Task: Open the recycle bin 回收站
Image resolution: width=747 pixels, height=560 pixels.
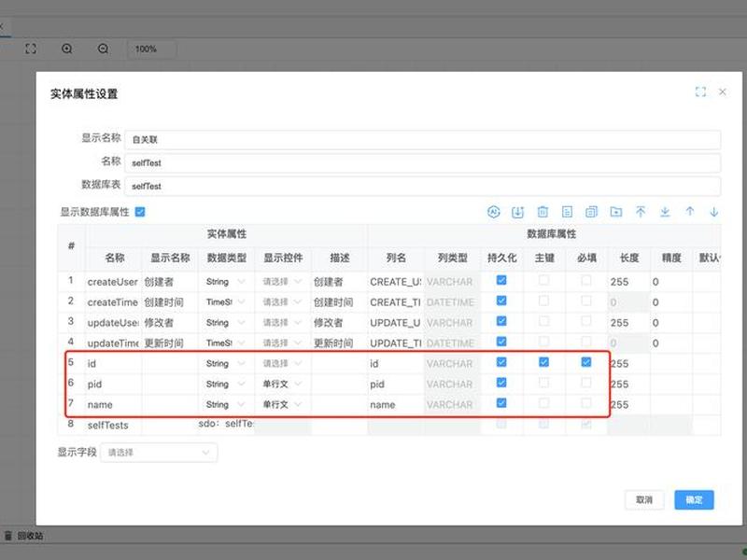Action: pos(24,536)
